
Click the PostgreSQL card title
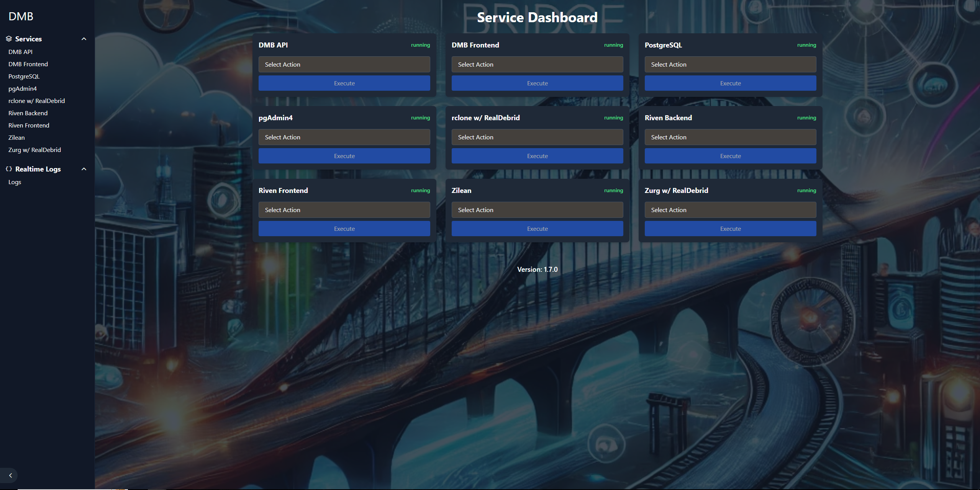tap(663, 45)
